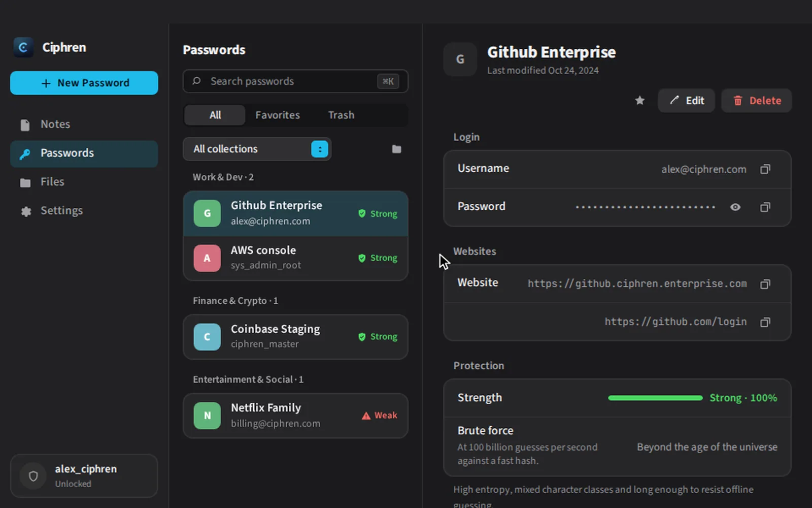Click the Delete button
812x508 pixels.
756,101
